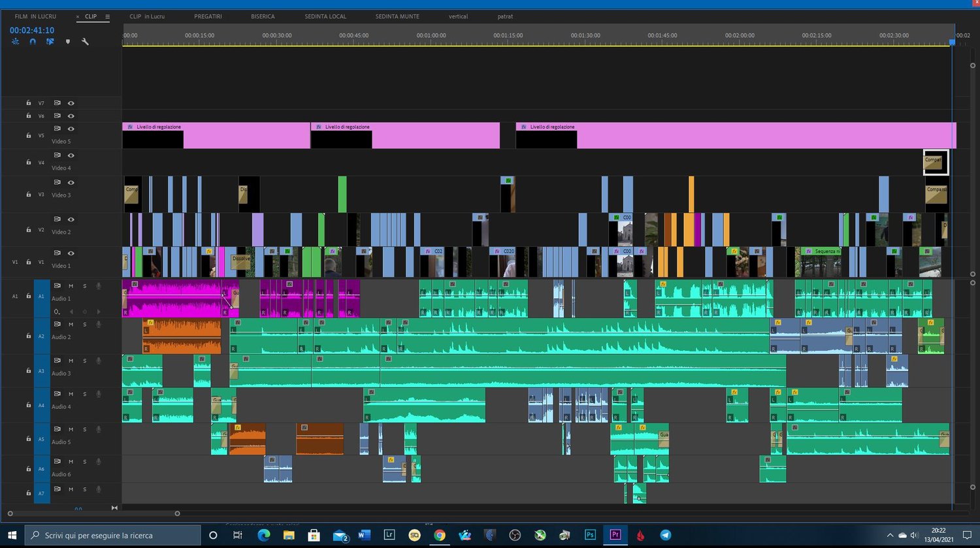This screenshot has height=548, width=980.
Task: Open the notification center in taskbar
Action: 968,535
